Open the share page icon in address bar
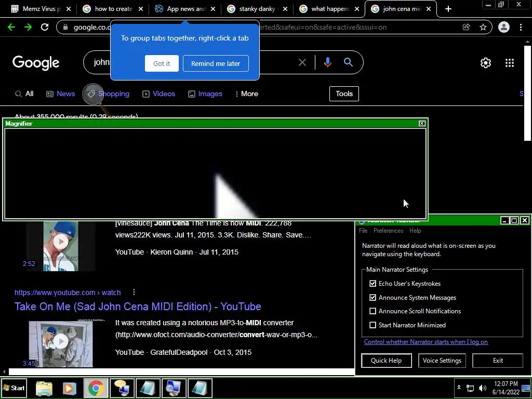Image resolution: width=532 pixels, height=399 pixels. point(466,27)
